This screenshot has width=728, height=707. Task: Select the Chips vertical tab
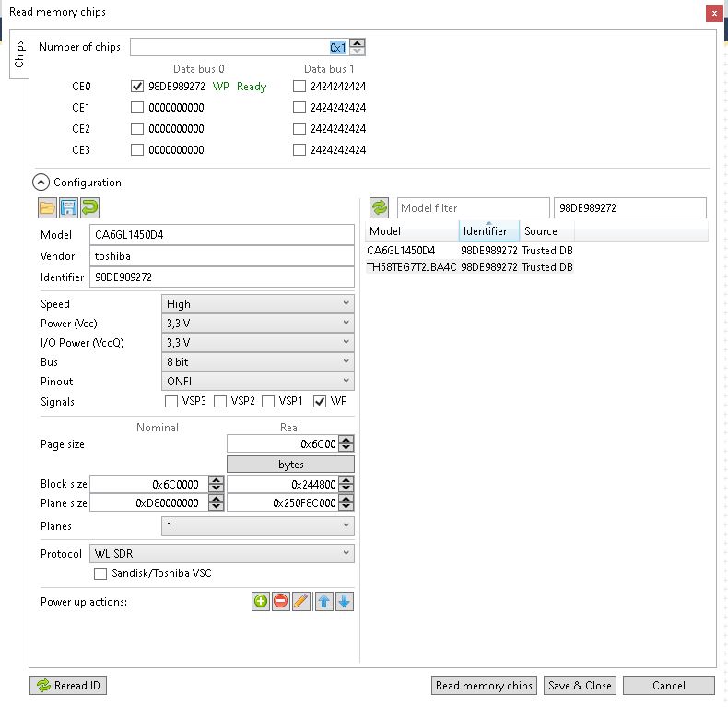19,54
